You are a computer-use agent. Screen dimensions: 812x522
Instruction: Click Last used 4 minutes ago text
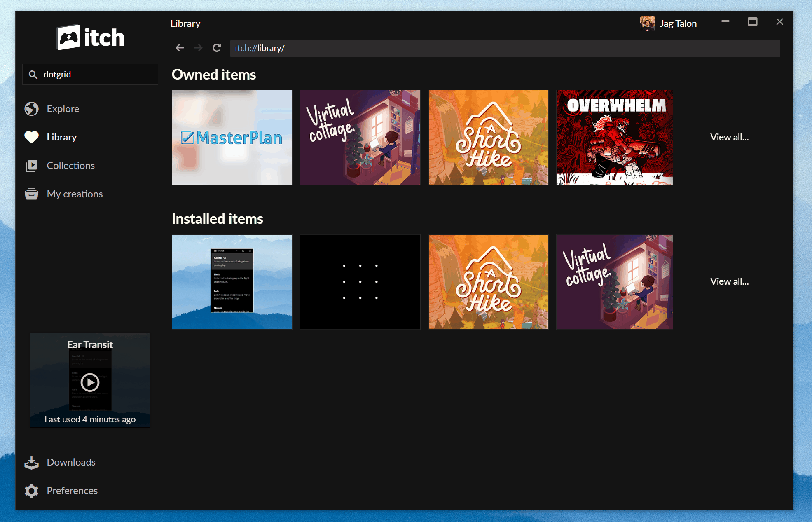tap(90, 419)
